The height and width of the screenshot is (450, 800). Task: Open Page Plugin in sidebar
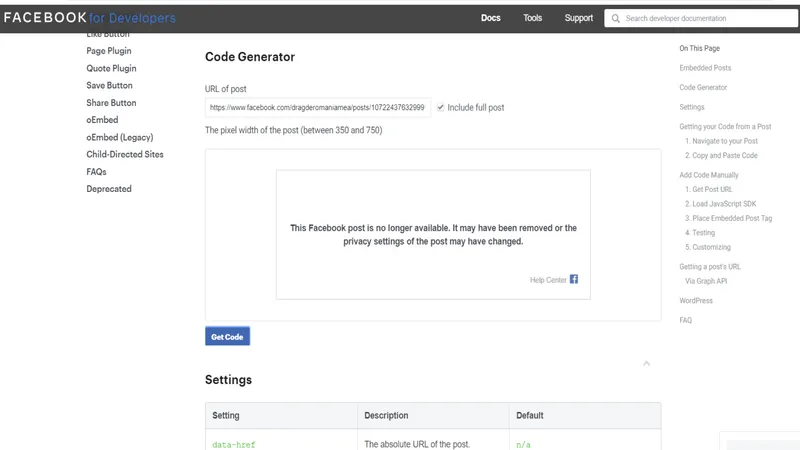pos(109,51)
